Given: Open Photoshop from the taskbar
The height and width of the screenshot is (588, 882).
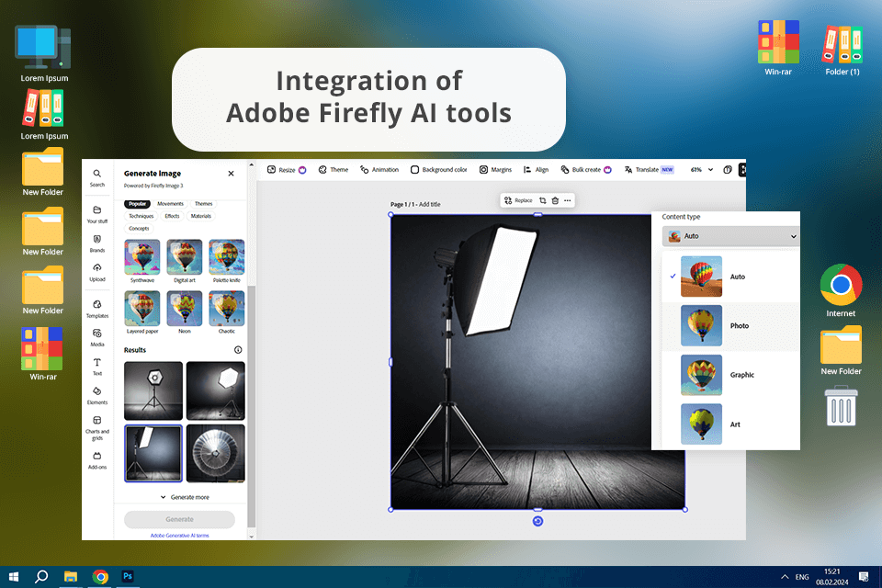Looking at the screenshot, I should pos(128,576).
